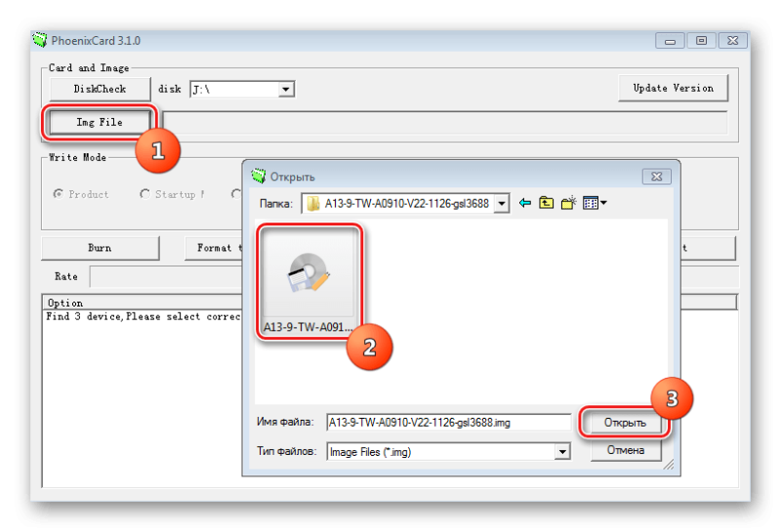Click the Имя файла filename field
The image size is (781, 532).
[x=448, y=423]
